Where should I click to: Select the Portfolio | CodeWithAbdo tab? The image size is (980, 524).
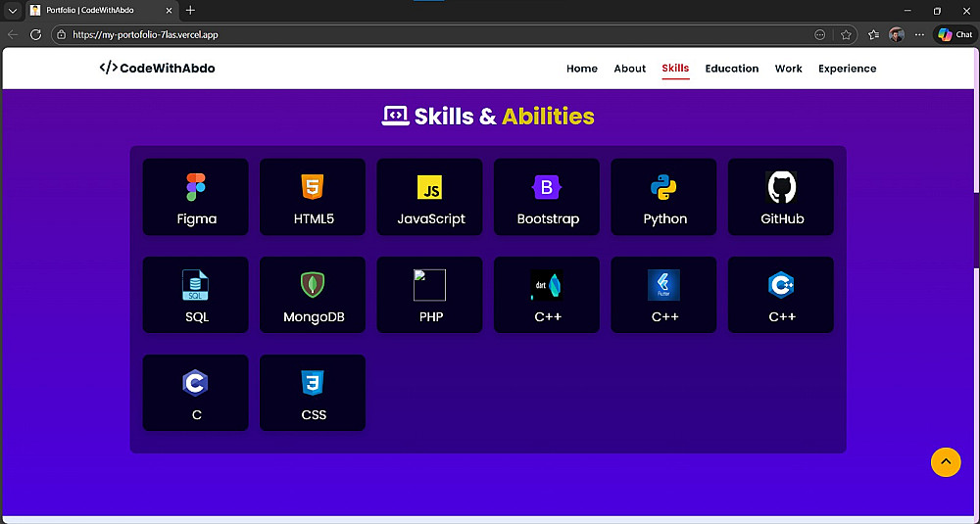coord(102,11)
